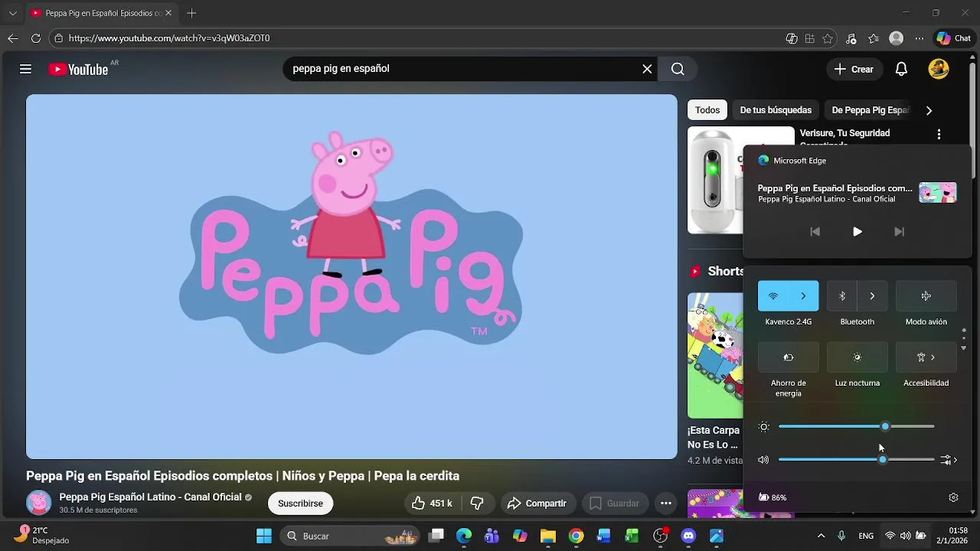Open all settings gear in quick settings
980x551 pixels.
coord(953,497)
